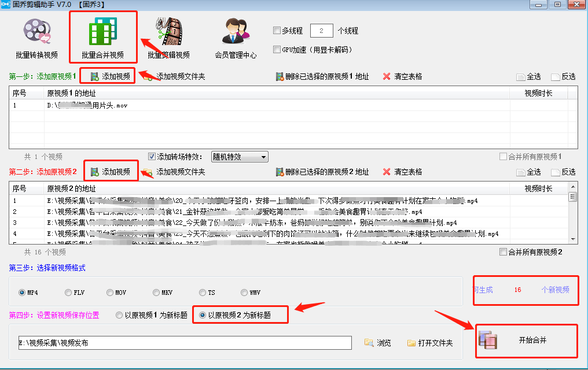588x370 pixels.
Task: Click 删除已选择的原视频2 地址 icon
Action: [280, 172]
